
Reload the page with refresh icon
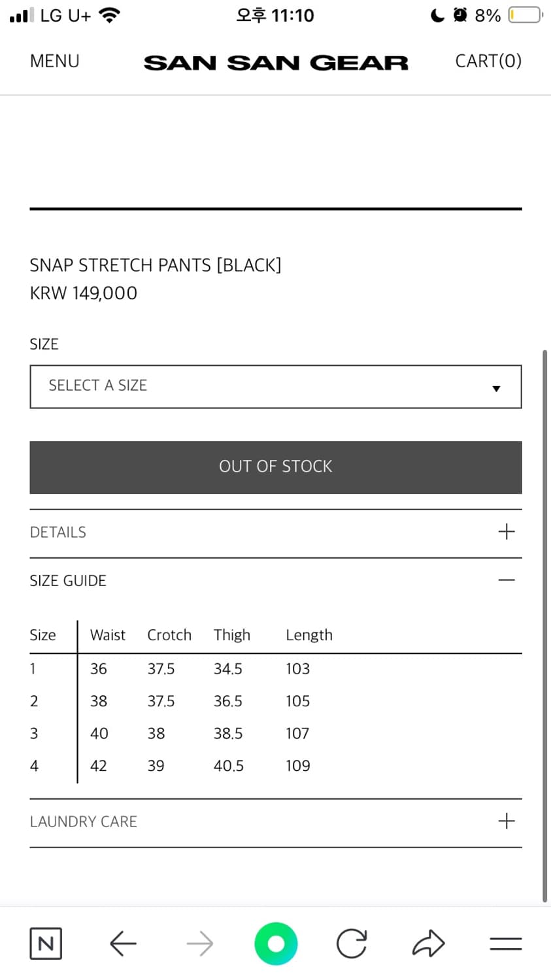(x=352, y=943)
